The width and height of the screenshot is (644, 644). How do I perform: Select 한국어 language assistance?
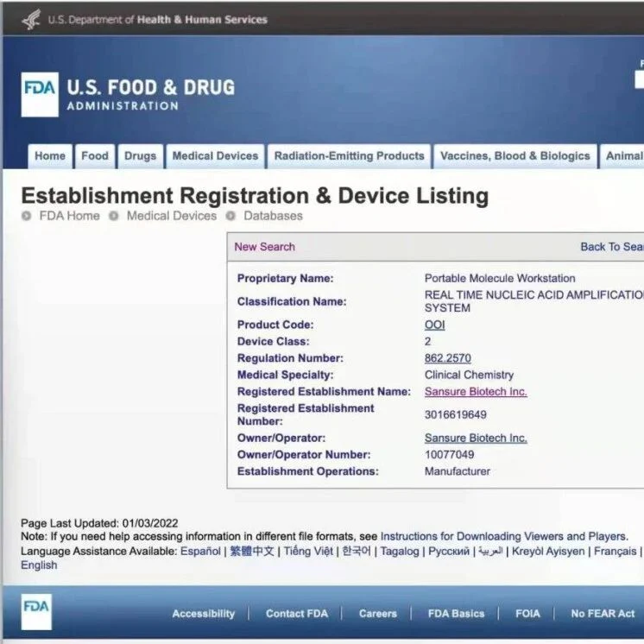(357, 551)
